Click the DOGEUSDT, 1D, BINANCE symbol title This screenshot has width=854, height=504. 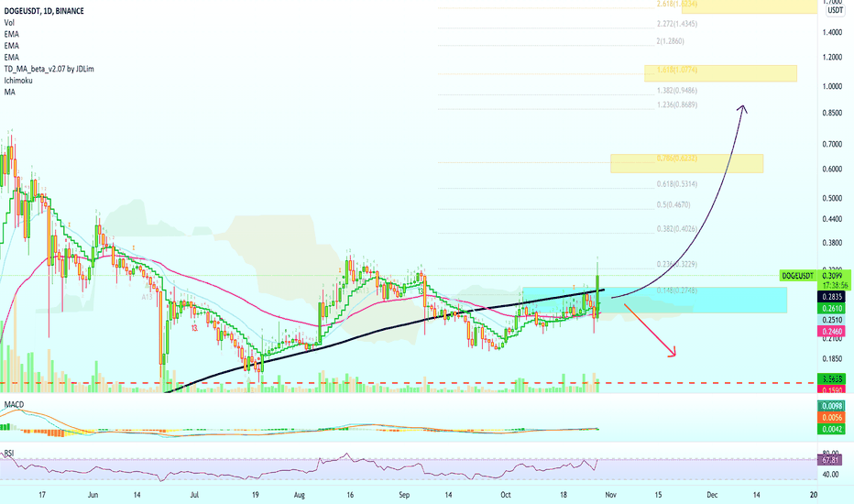click(x=44, y=11)
